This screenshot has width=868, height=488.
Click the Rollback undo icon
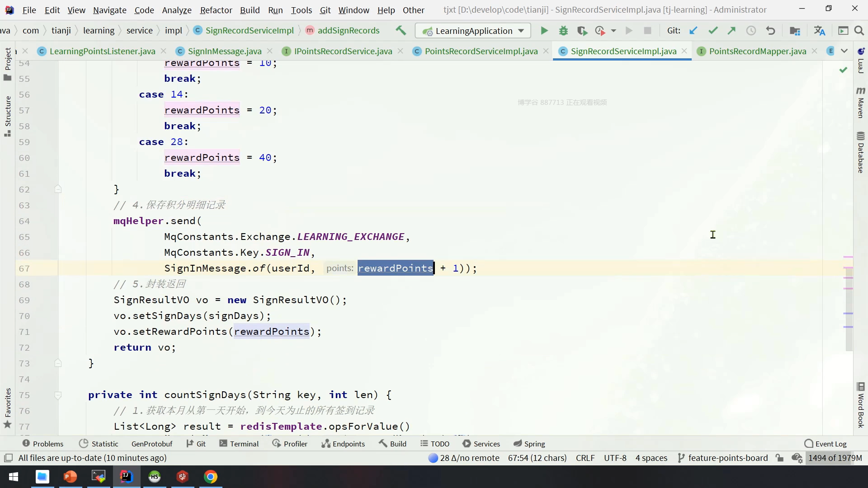[x=770, y=31]
